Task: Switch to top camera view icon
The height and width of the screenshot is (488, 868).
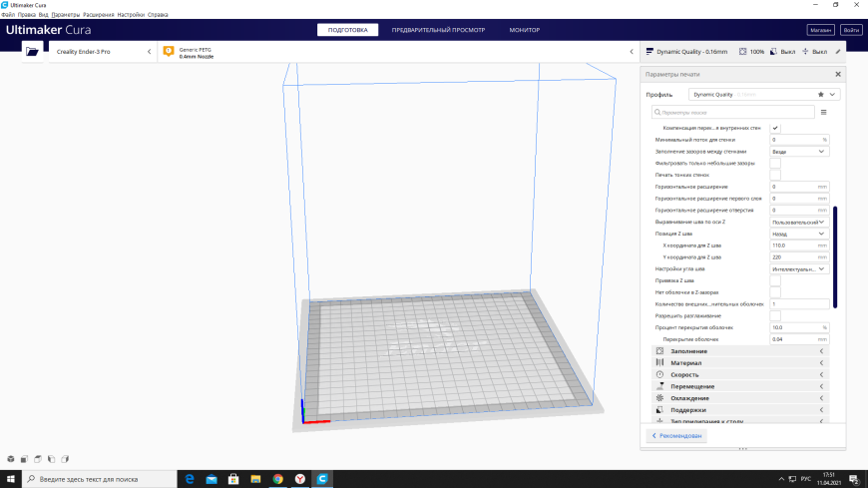Action: click(x=38, y=459)
